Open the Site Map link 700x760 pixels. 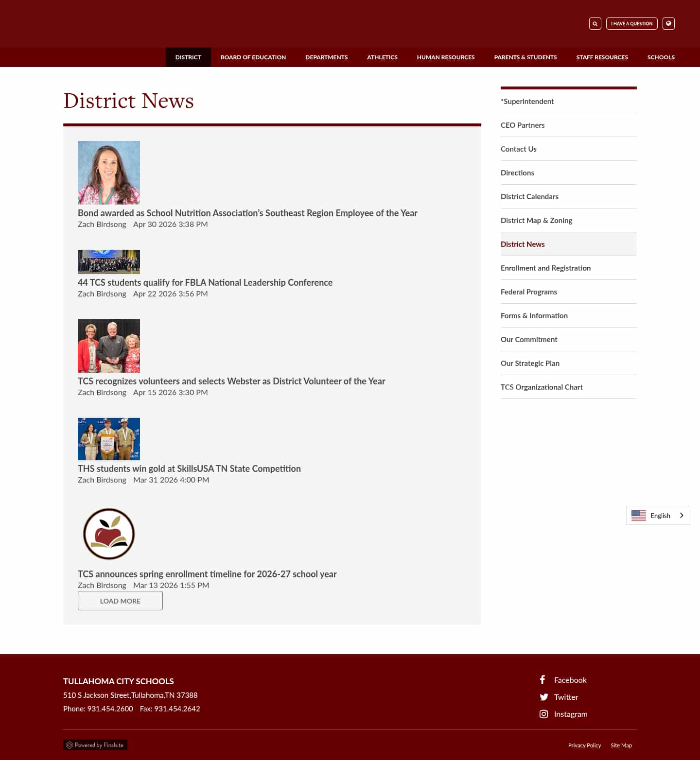(x=621, y=745)
